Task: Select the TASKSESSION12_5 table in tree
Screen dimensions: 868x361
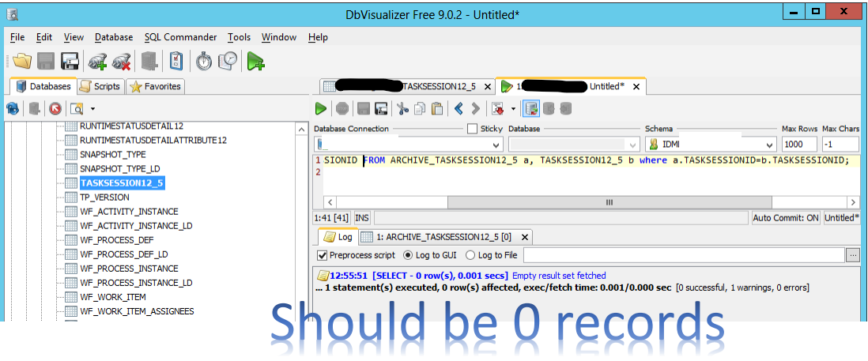Action: coord(122,183)
